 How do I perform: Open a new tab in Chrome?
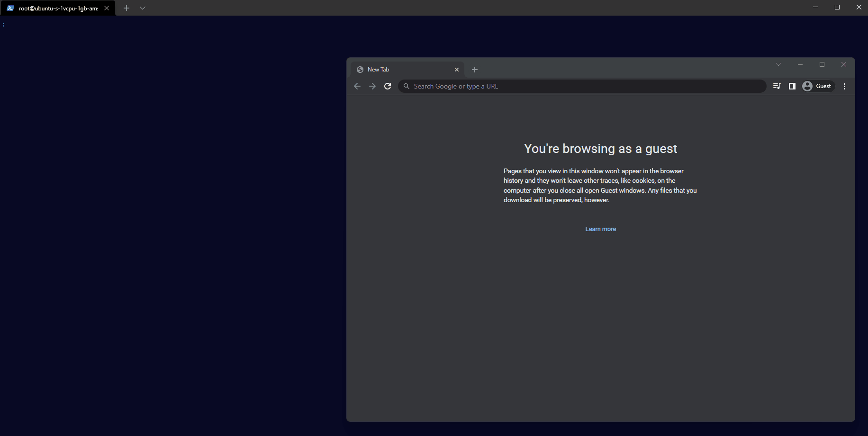(475, 69)
